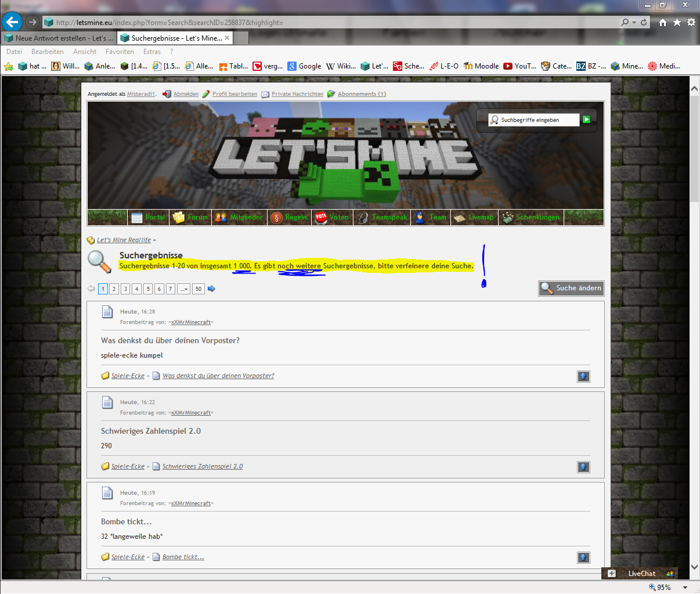Expand the hidden page numbers ellipsis
Screen dimensions: 700x594
click(x=183, y=289)
